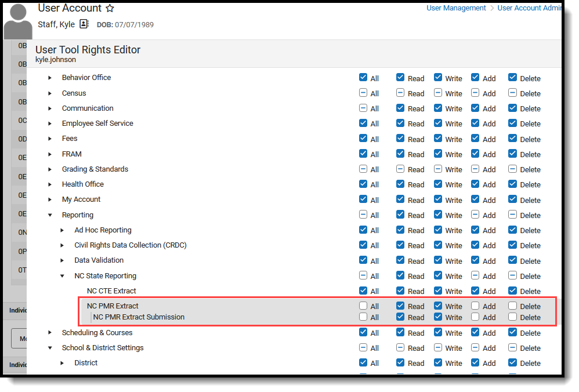Expand the Data Validation node
The image size is (579, 392).
coord(62,260)
